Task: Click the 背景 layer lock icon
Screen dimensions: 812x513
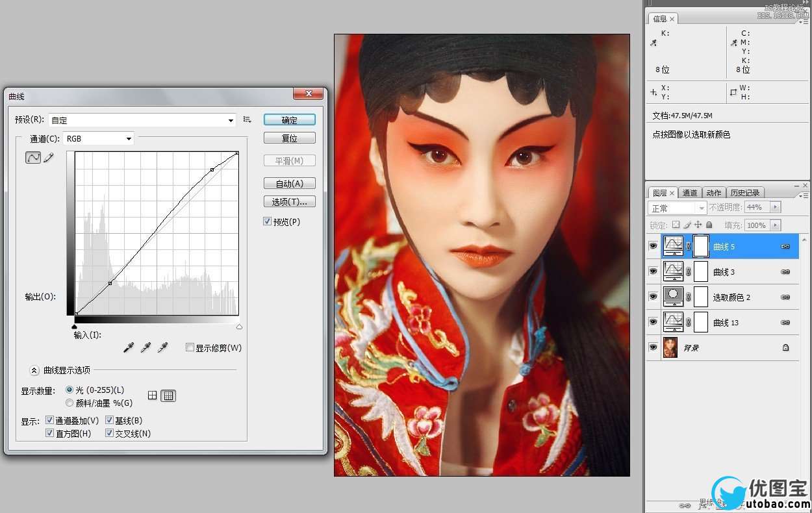Action: (x=785, y=348)
